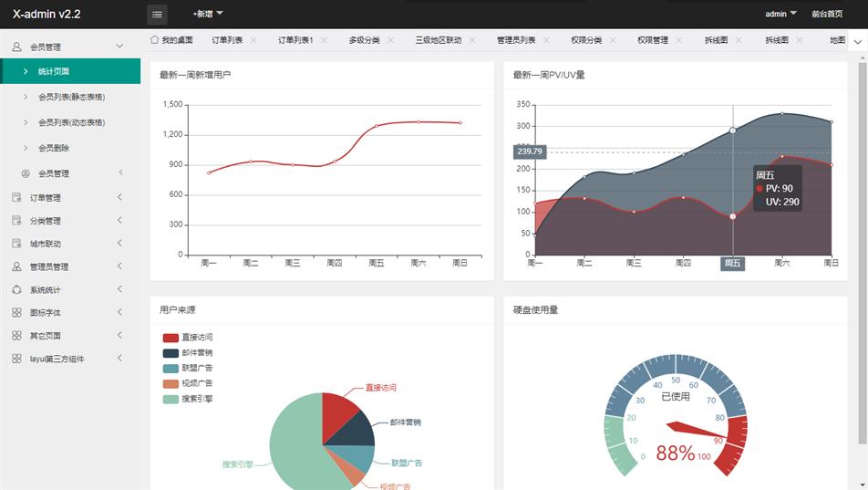Switch to the 管理员列表 tab

[x=516, y=40]
